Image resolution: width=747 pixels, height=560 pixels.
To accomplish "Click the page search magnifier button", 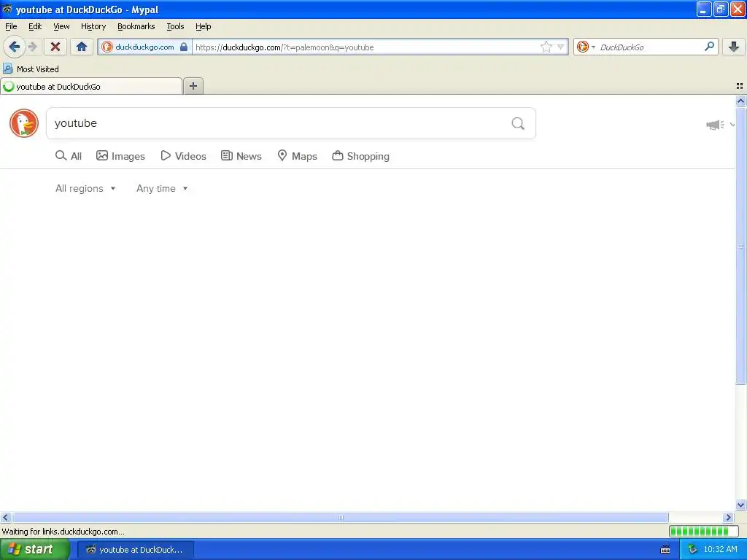I will click(518, 123).
